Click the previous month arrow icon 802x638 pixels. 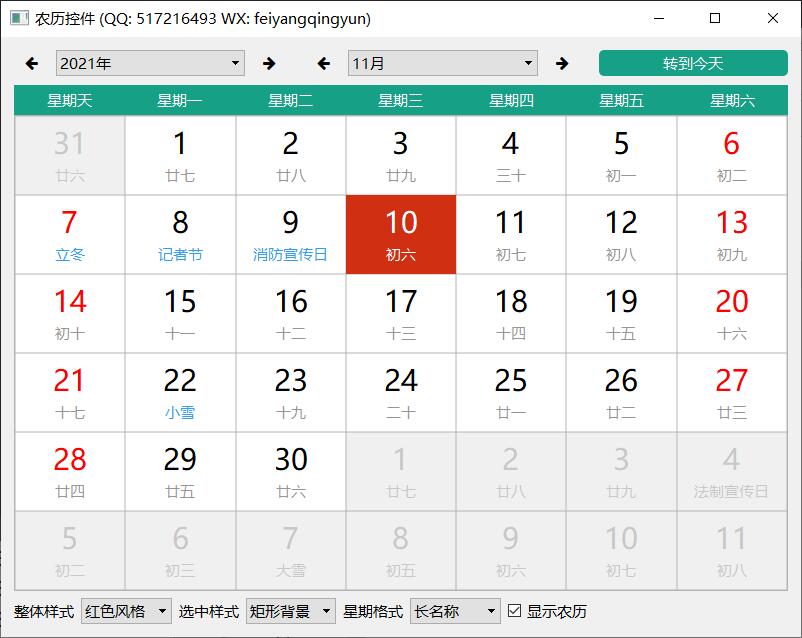[x=323, y=64]
